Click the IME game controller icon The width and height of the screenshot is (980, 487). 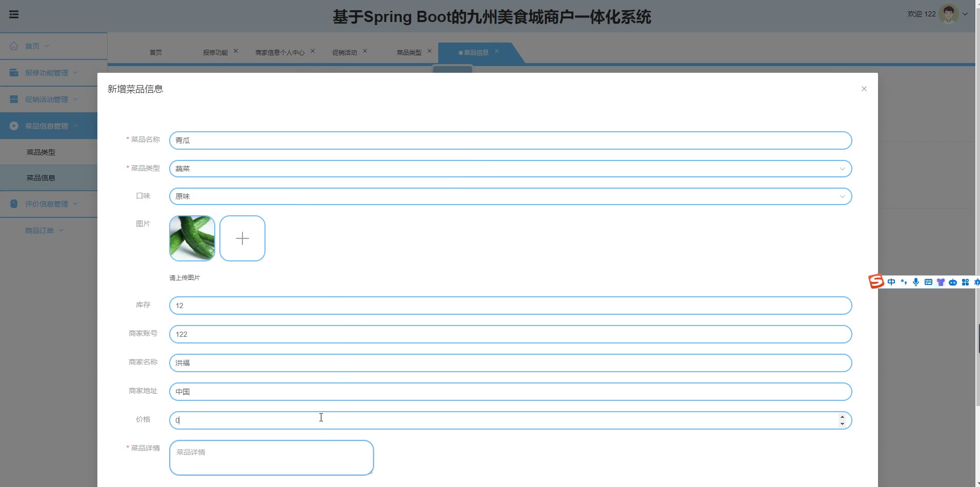click(x=953, y=282)
